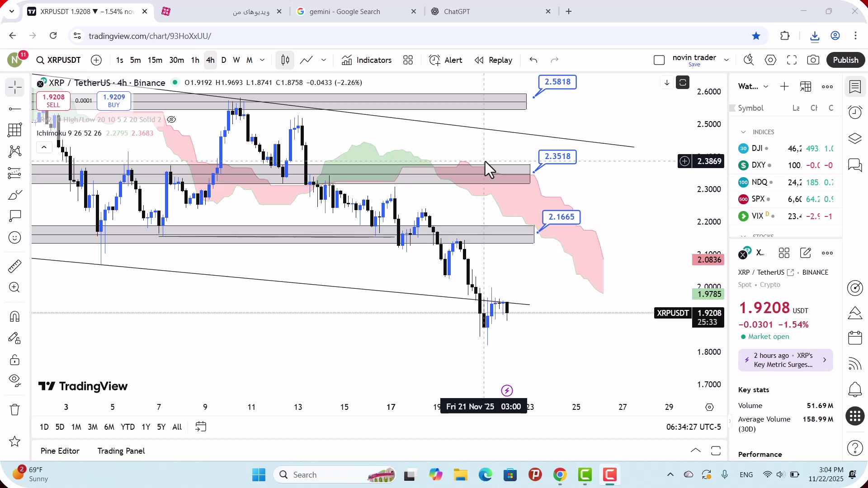Add symbol to compare with plus
The image size is (868, 488).
96,60
